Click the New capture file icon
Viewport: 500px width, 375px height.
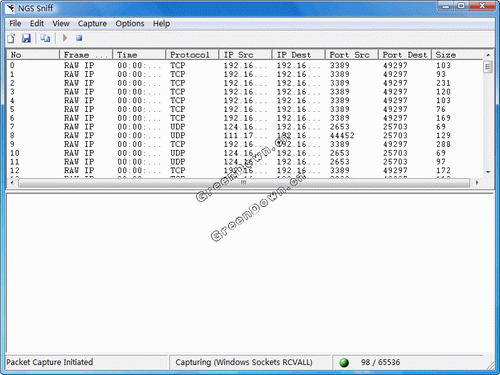tap(11, 38)
